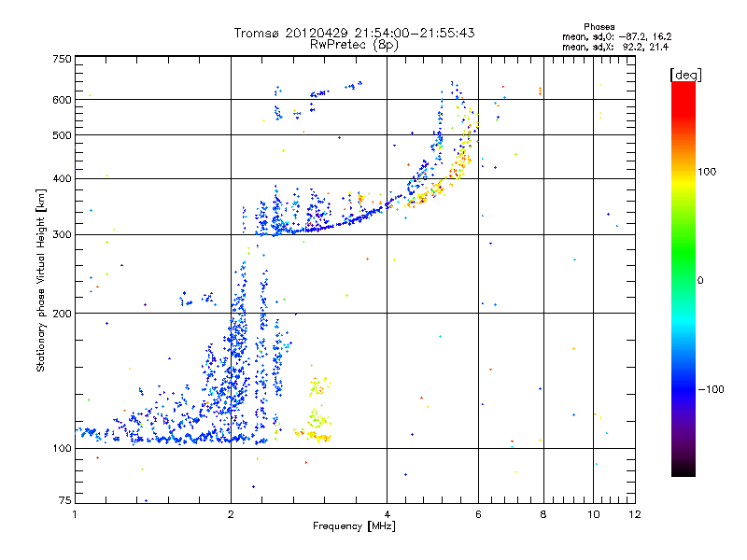Image resolution: width=747 pixels, height=560 pixels.
Task: Click the y-axis tick label '600'
Action: click(63, 100)
